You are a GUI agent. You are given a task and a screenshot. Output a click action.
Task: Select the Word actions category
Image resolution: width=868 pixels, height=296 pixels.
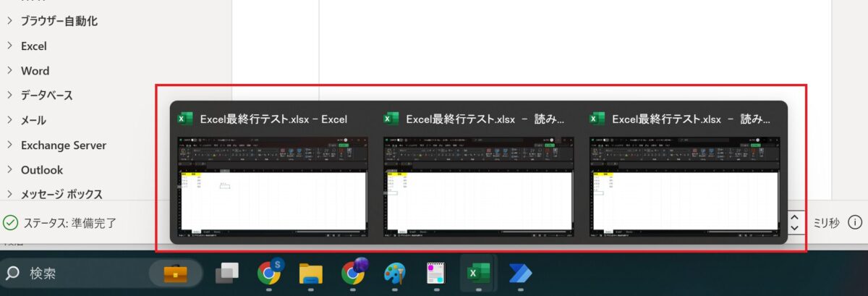pos(35,71)
